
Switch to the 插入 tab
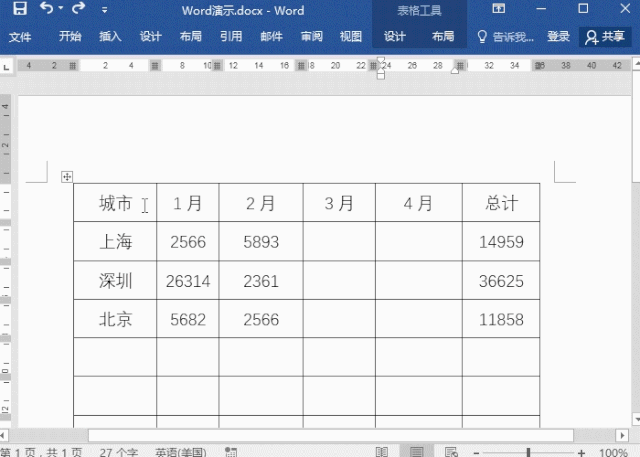click(x=110, y=37)
